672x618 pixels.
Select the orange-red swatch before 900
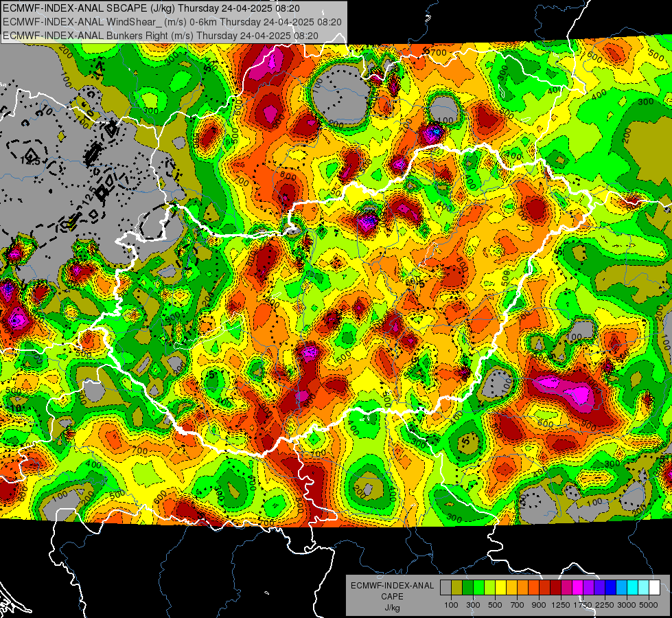[533, 588]
